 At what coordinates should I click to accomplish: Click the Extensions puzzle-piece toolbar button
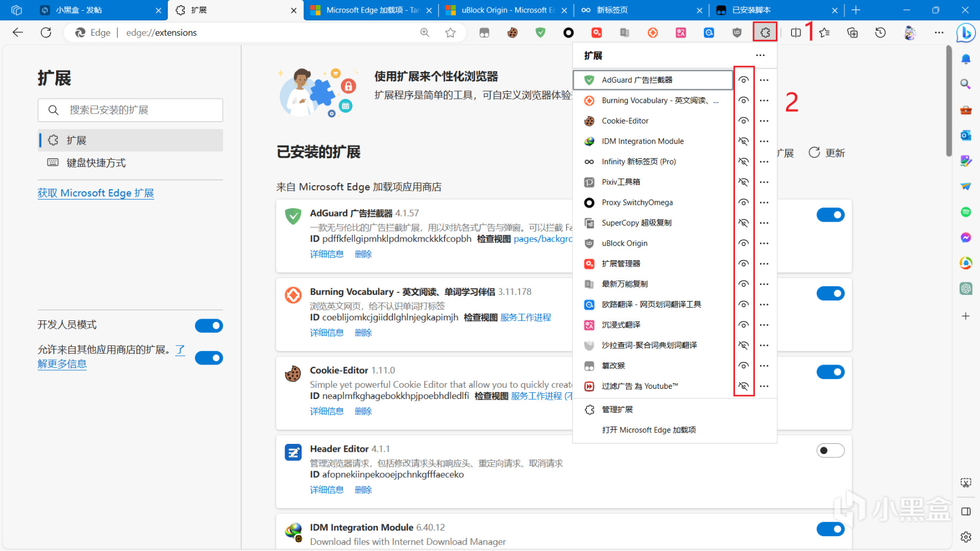[765, 33]
